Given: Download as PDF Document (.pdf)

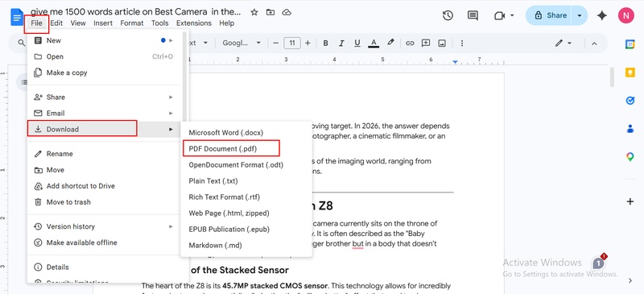Looking at the screenshot, I should coord(246,148).
